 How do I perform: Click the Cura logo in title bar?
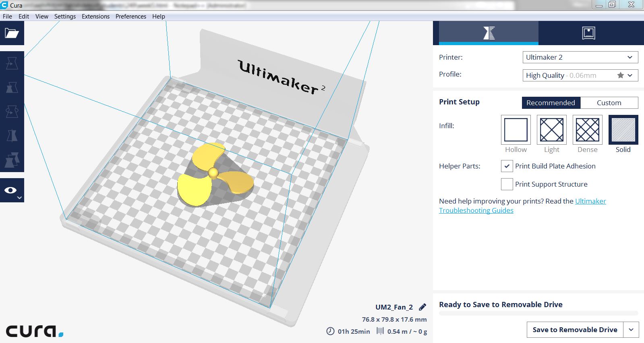coord(4,5)
